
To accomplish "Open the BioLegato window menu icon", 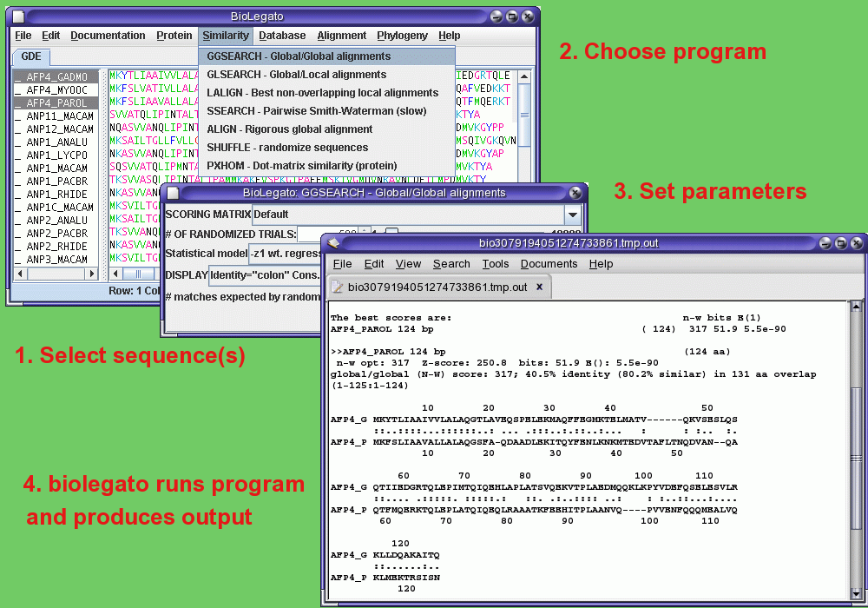I will 18,17.
